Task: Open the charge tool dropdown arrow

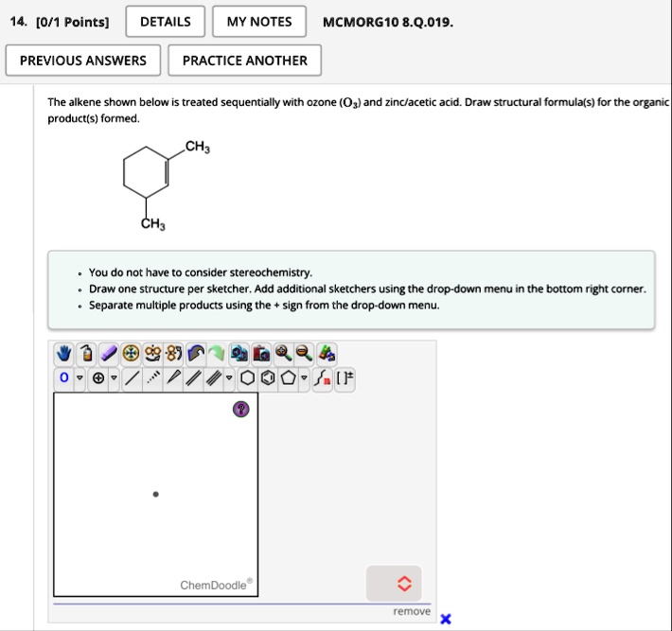Action: [114, 377]
